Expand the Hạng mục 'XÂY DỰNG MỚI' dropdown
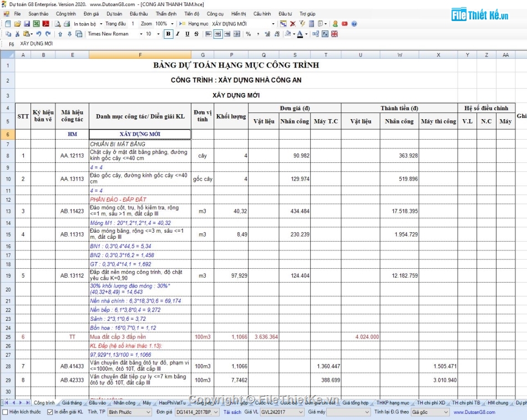 click(x=273, y=24)
